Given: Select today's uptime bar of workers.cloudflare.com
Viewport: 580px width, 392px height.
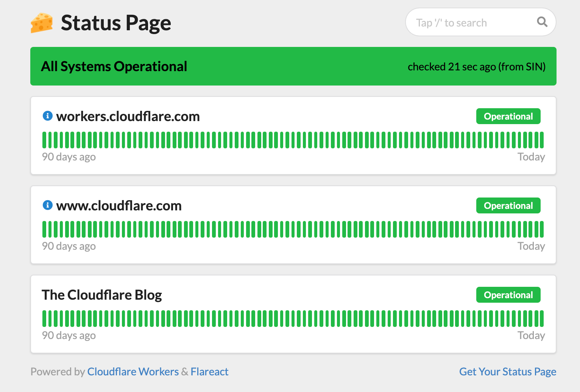Looking at the screenshot, I should (542, 140).
